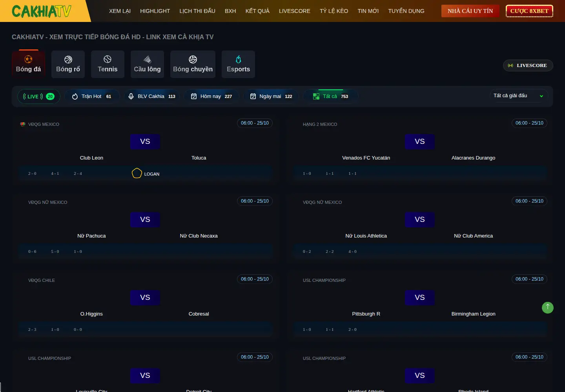
Task: Click the CAKHIATV logo
Action: (42, 11)
